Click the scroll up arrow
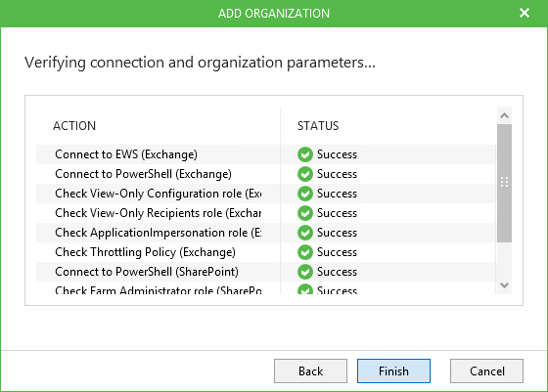Image resolution: width=548 pixels, height=392 pixels. 504,115
